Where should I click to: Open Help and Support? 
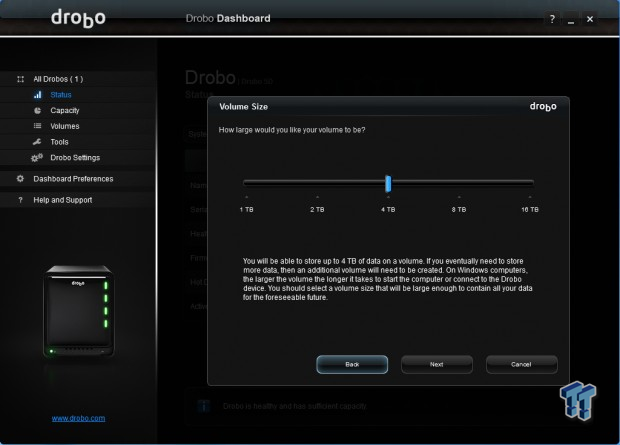(62, 200)
